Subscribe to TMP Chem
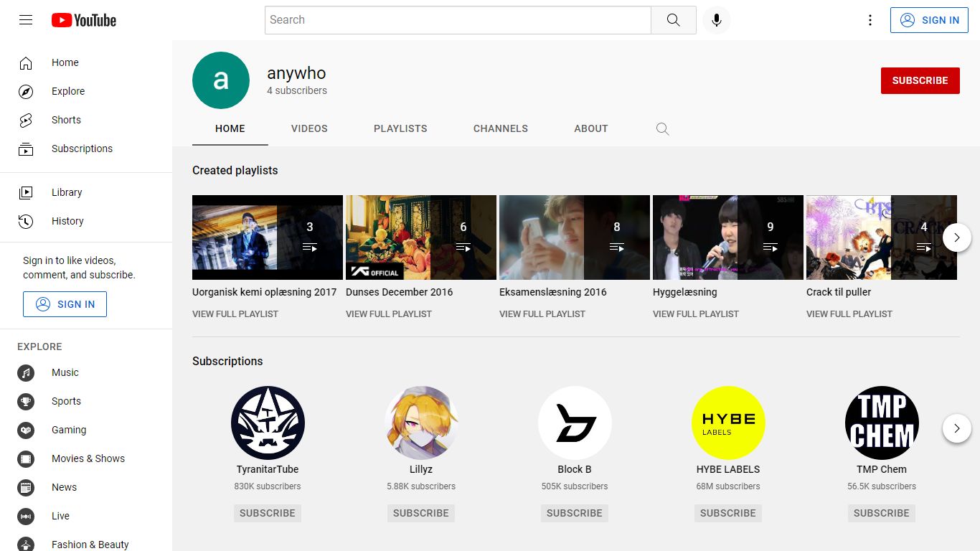Viewport: 980px width, 551px height. click(x=882, y=513)
